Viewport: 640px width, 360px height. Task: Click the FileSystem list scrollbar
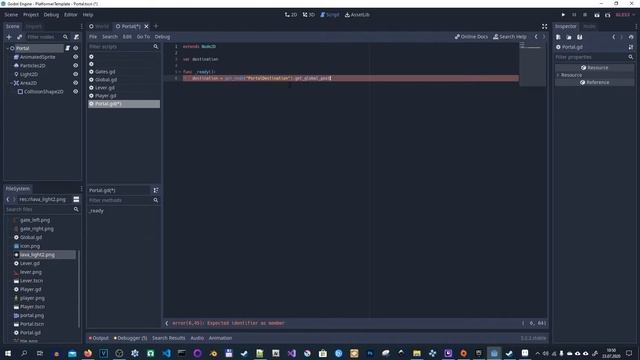pos(79,290)
